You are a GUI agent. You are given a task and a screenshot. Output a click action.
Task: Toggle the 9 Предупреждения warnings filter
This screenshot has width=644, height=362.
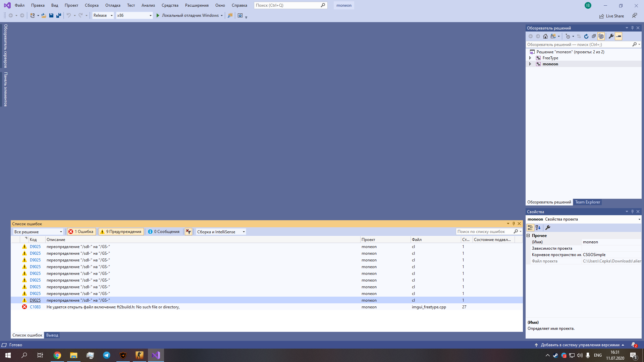[x=121, y=232]
